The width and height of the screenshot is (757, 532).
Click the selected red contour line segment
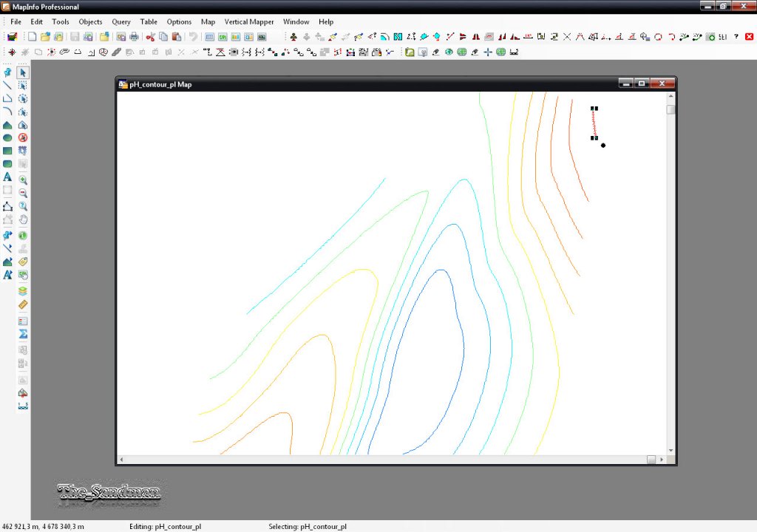tap(594, 123)
